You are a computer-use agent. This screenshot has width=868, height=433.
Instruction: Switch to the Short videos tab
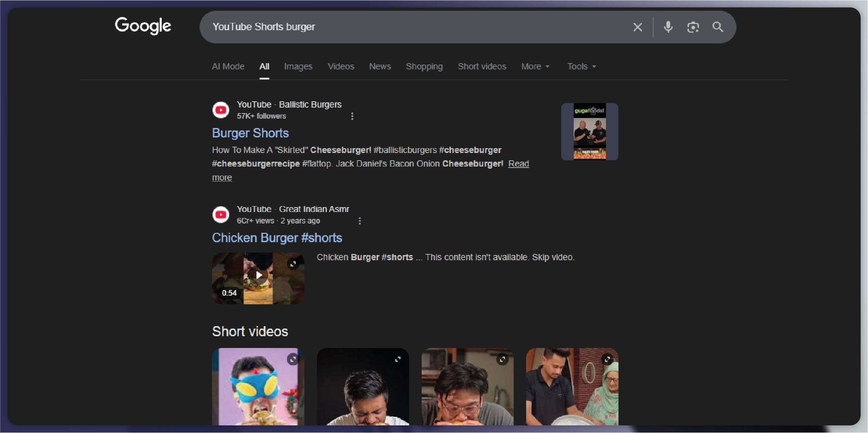(x=482, y=66)
